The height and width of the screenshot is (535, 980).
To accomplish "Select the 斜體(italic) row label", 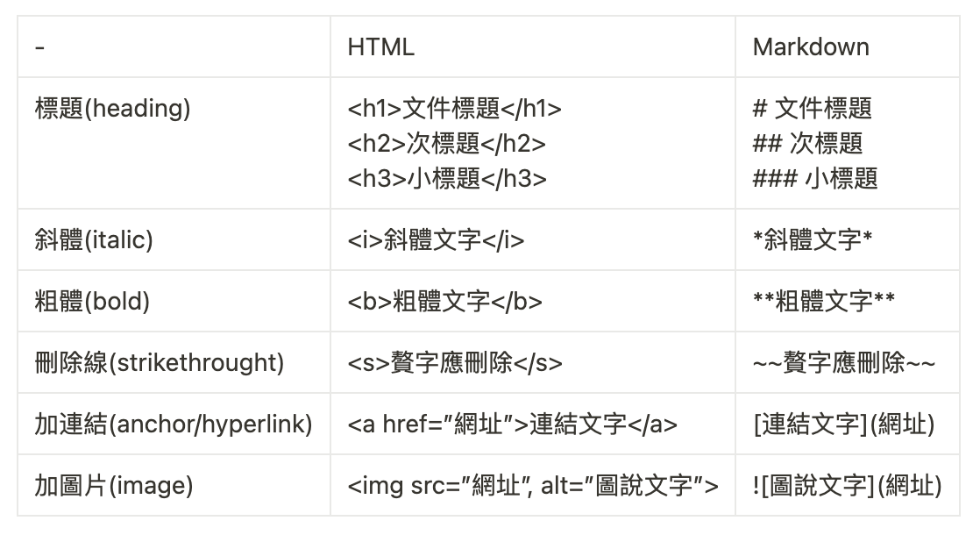I will [x=94, y=240].
